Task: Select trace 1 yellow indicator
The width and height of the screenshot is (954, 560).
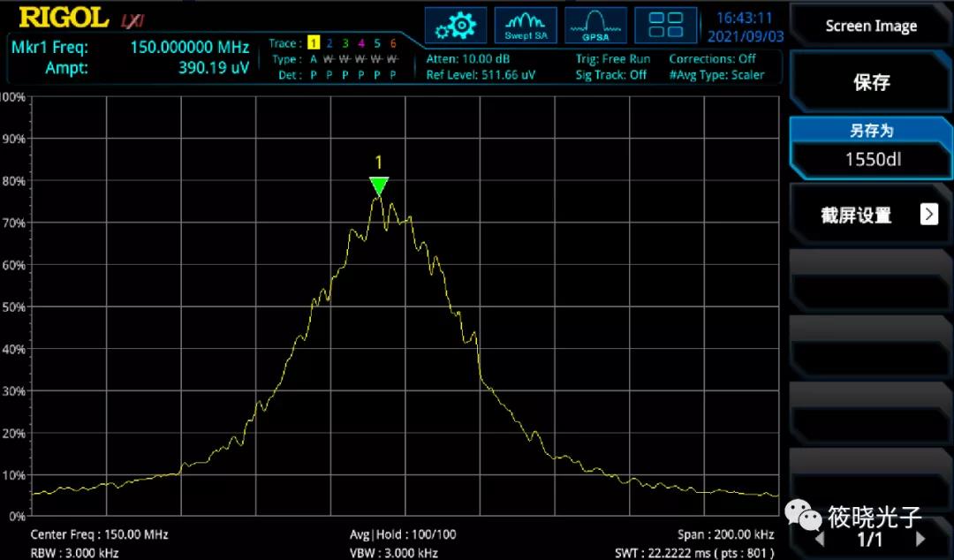Action: click(313, 43)
